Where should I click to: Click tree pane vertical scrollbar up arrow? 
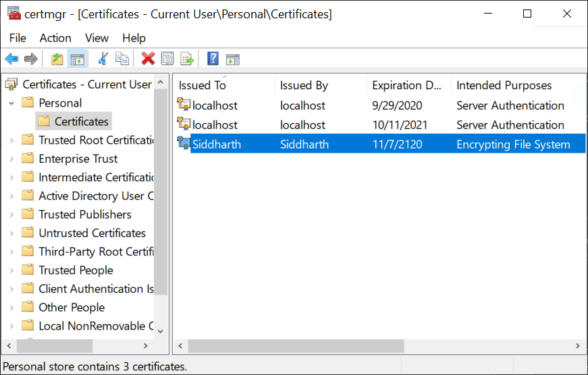point(161,82)
